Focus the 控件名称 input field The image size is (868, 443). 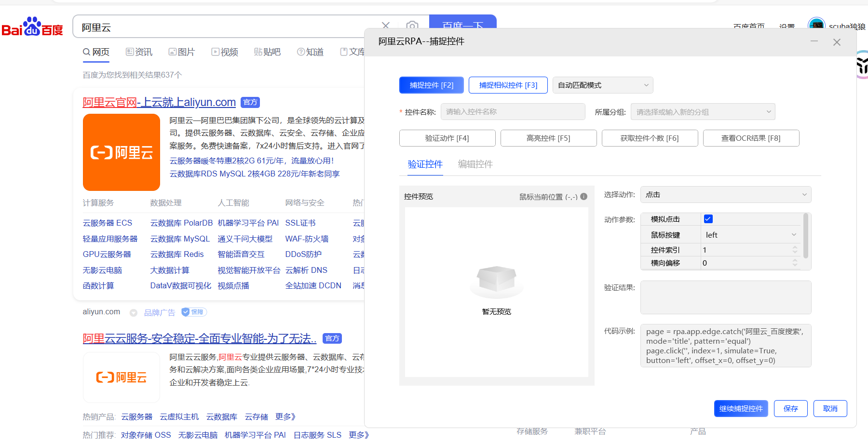(513, 112)
